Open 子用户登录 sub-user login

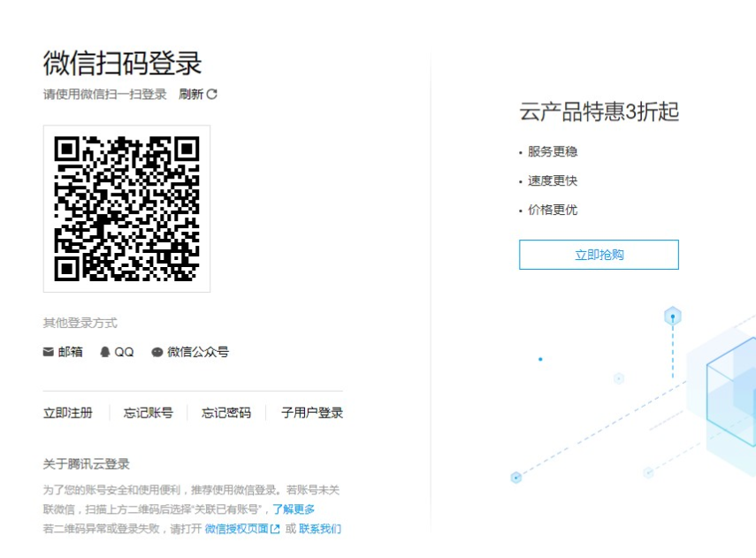(x=312, y=413)
